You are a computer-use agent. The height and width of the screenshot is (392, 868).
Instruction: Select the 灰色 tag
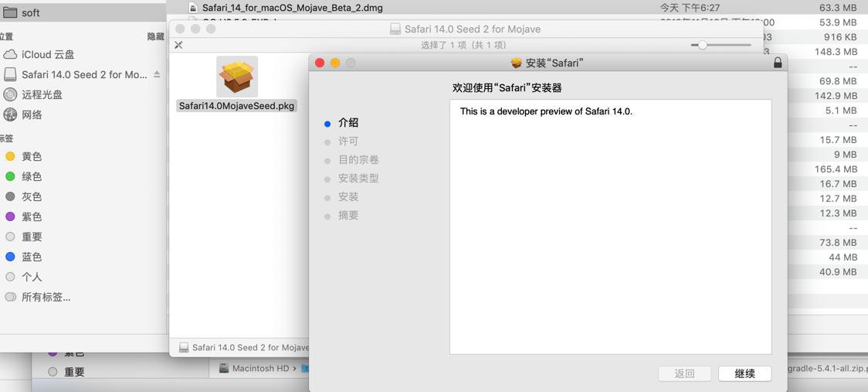(32, 197)
